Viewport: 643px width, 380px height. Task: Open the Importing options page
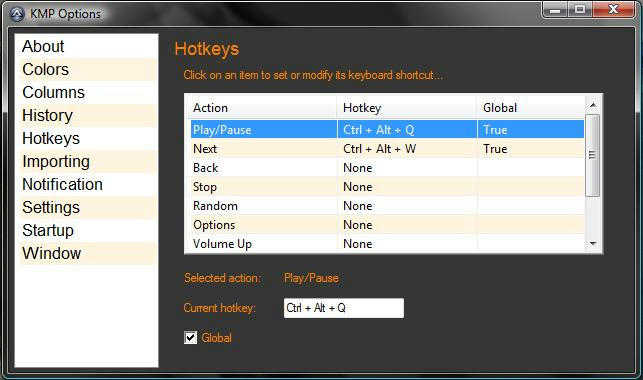click(x=87, y=161)
